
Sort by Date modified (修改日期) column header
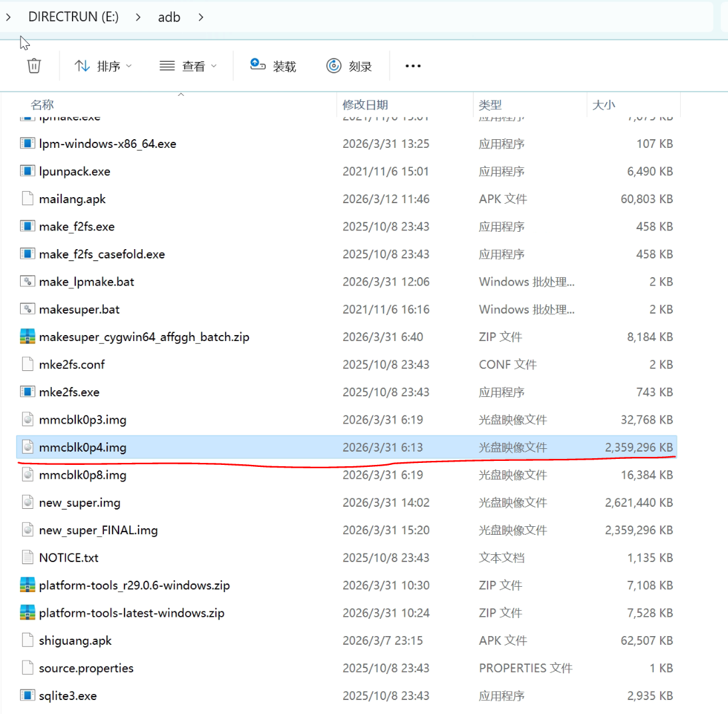click(x=365, y=105)
